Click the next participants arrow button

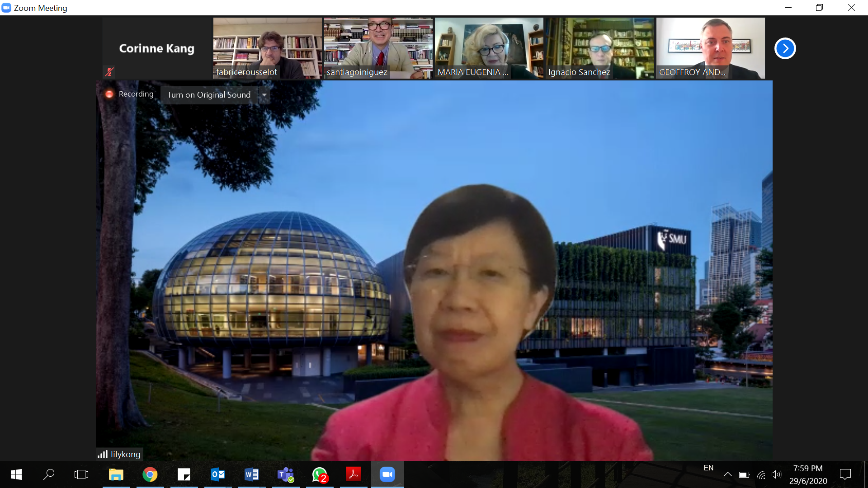785,48
